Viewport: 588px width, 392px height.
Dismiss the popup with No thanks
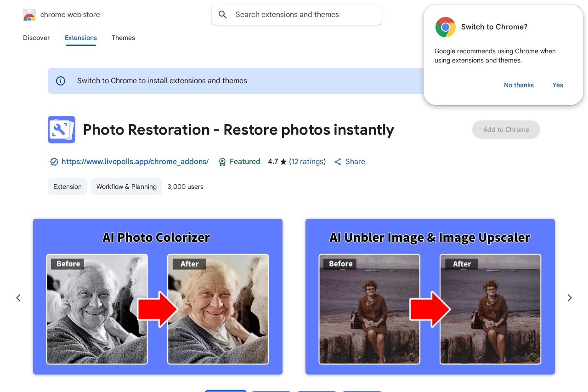[519, 85]
